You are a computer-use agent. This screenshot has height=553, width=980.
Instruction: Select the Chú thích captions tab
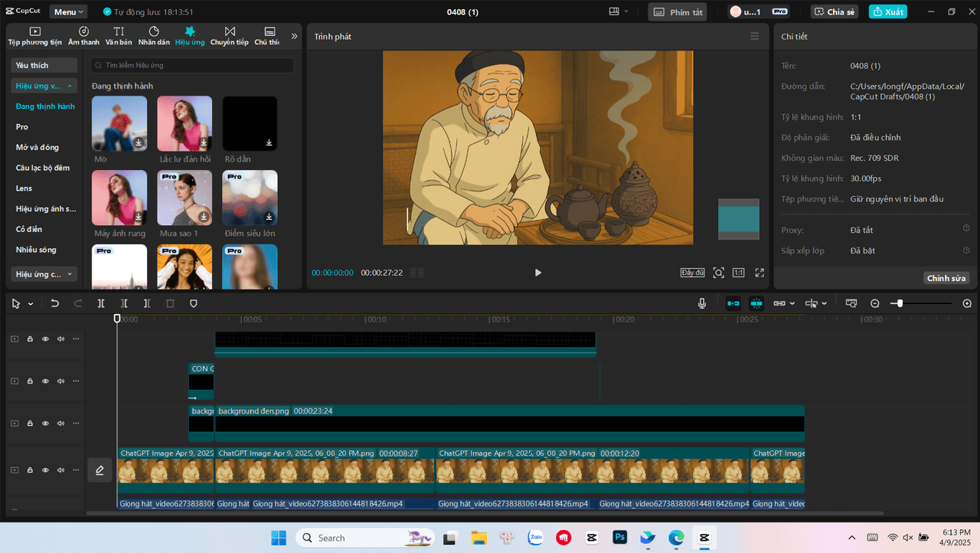coord(267,36)
